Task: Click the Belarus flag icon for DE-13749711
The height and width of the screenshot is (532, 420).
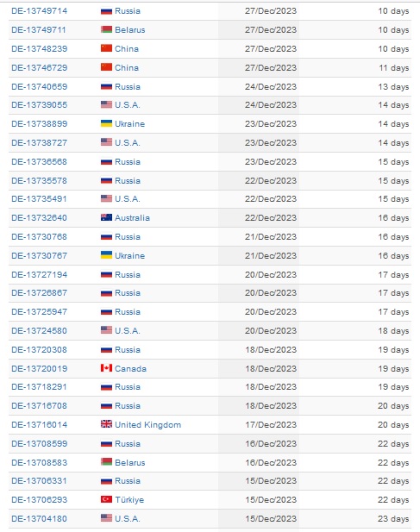Action: [x=106, y=29]
